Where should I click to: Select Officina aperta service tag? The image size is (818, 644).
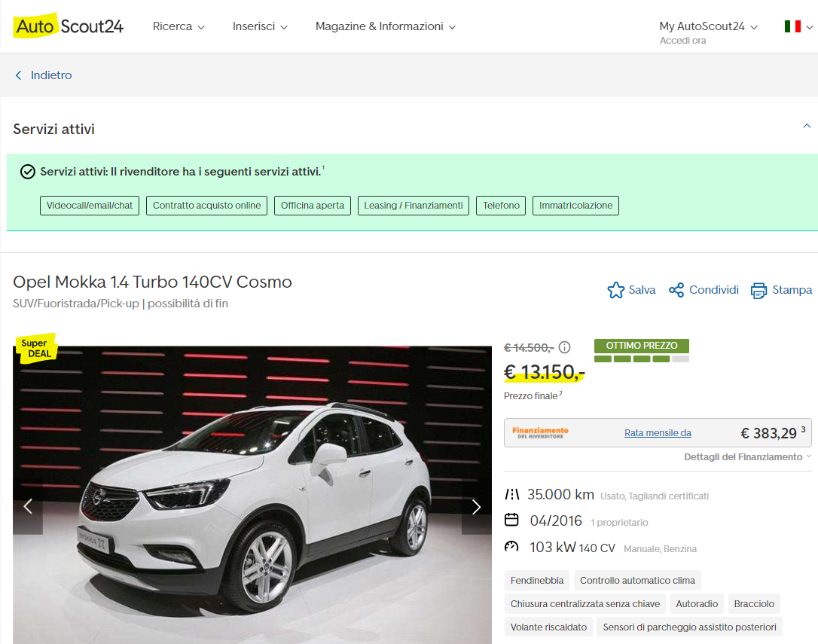click(x=313, y=206)
